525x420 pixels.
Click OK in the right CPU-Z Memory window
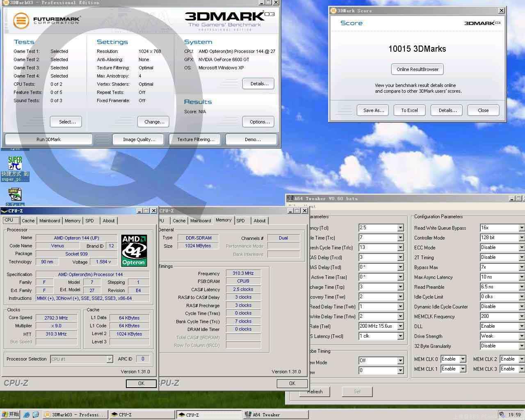[x=292, y=383]
